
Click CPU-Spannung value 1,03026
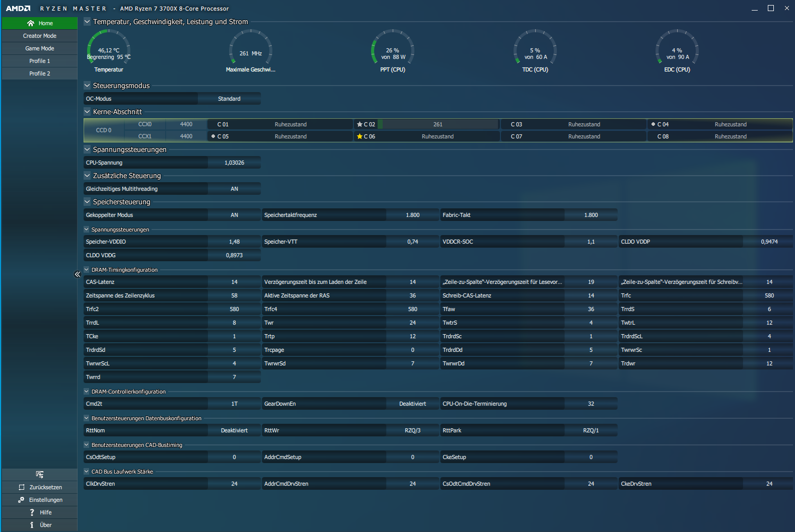(234, 163)
